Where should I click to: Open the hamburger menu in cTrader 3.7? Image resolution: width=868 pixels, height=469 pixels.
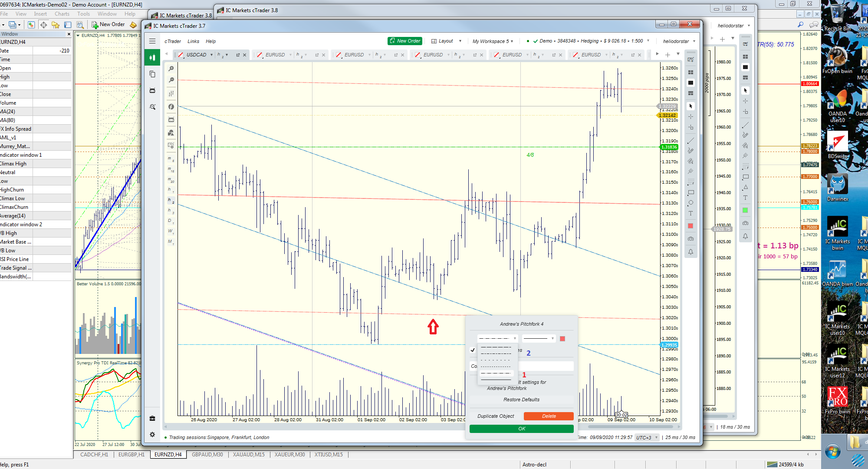coord(152,41)
